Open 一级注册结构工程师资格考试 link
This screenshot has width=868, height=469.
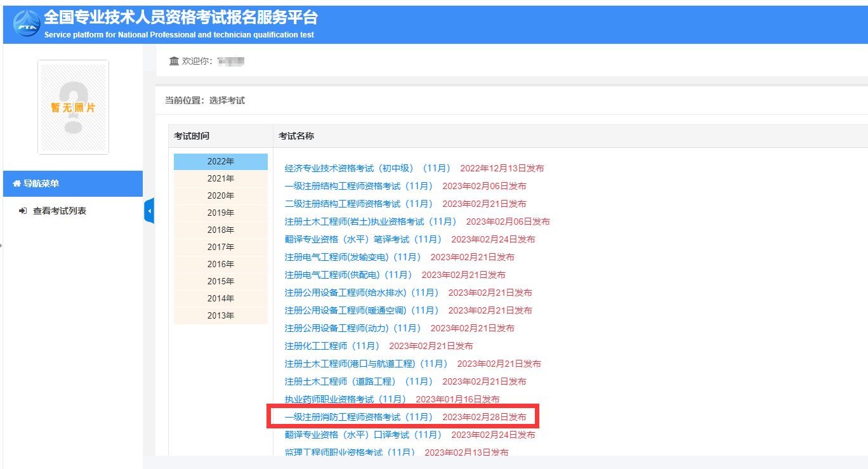click(358, 186)
